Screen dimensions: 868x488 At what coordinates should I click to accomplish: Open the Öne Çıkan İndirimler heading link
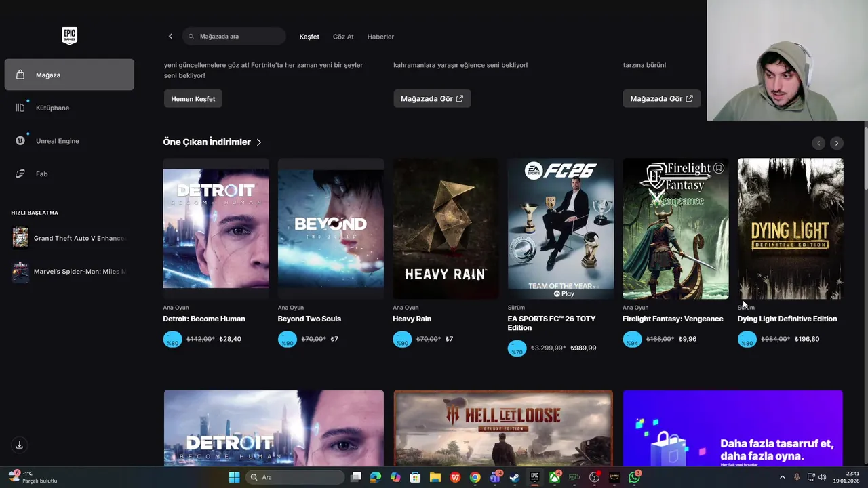point(207,142)
